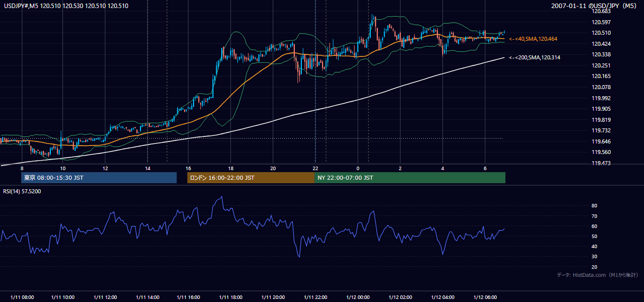644x302 pixels.
Task: Click price axis value 120.338
Action: click(x=602, y=54)
